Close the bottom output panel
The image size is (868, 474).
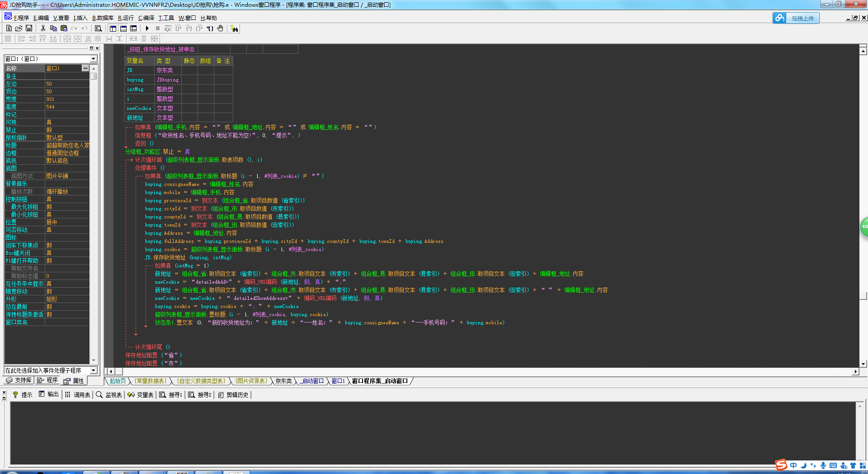(4, 393)
